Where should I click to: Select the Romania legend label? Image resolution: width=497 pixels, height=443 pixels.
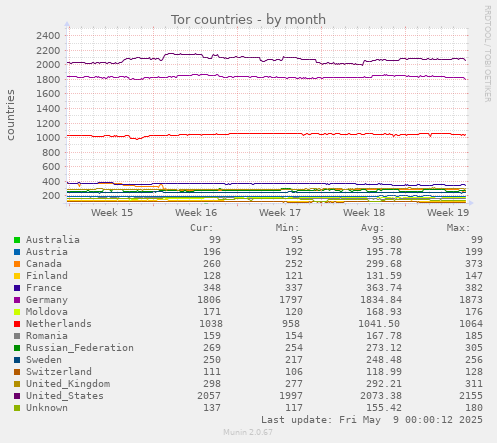47,336
